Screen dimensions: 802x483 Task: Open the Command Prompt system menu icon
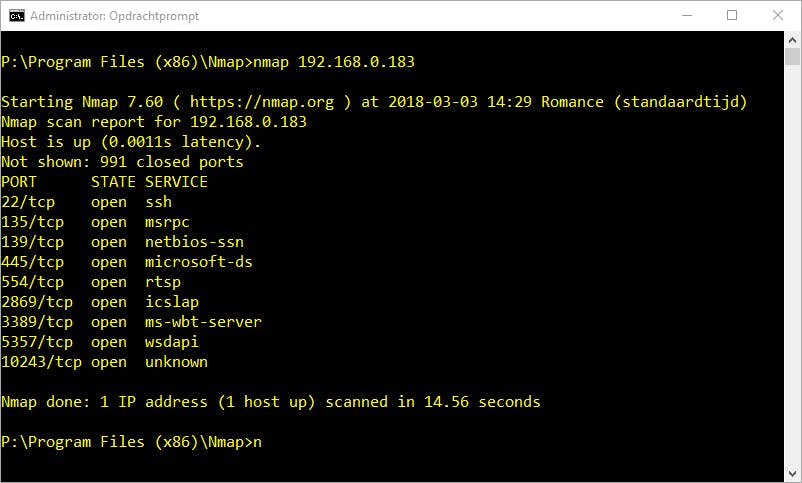pyautogui.click(x=16, y=15)
